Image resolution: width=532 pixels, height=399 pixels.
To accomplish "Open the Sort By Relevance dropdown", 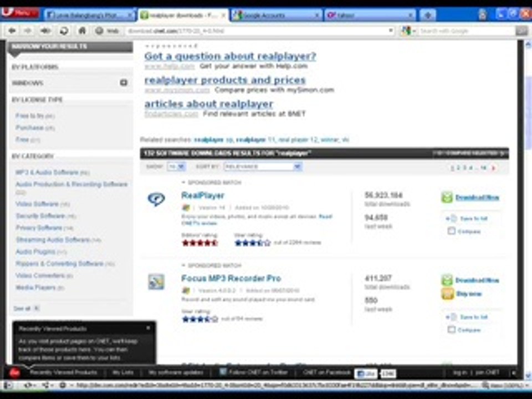I will (263, 166).
